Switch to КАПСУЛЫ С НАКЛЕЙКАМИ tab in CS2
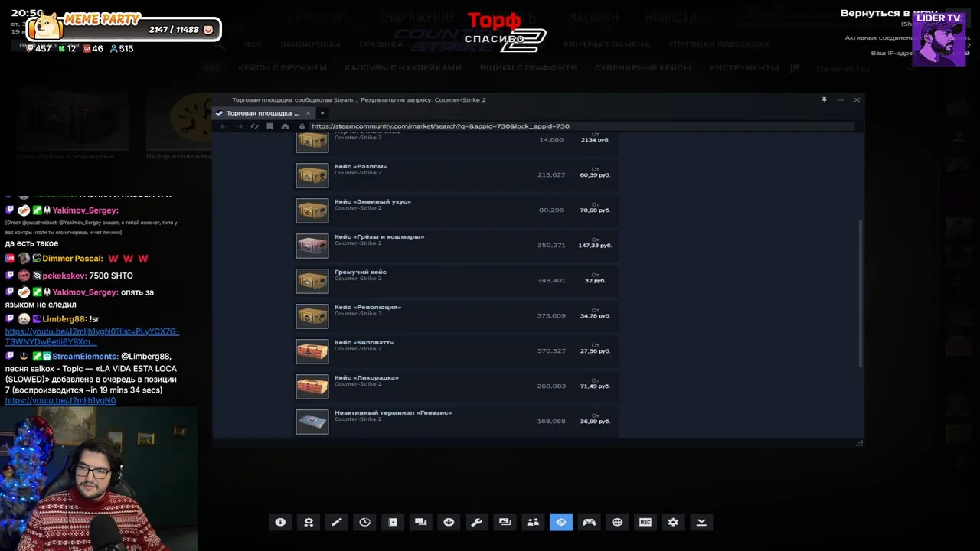The width and height of the screenshot is (980, 551). pyautogui.click(x=403, y=68)
